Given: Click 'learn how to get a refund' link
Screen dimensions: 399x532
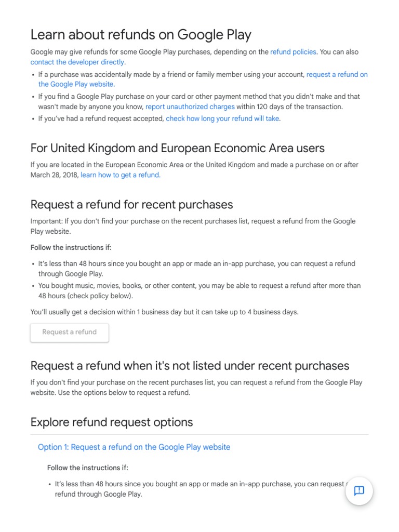Looking at the screenshot, I should click(121, 175).
